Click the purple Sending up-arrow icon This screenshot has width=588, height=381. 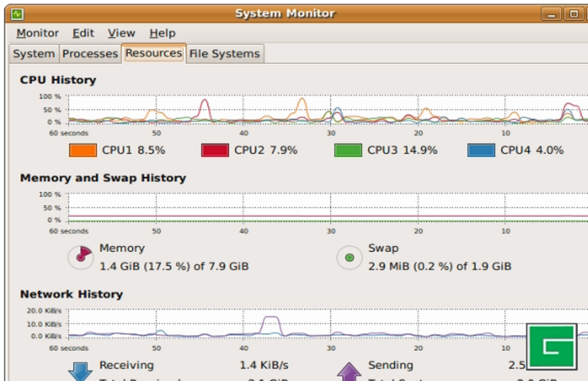pyautogui.click(x=349, y=372)
